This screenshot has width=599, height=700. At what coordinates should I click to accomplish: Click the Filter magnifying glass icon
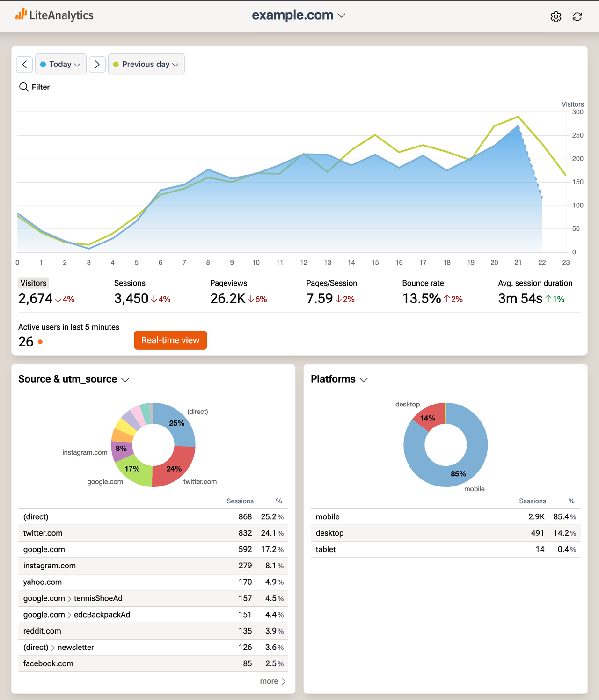[x=24, y=87]
